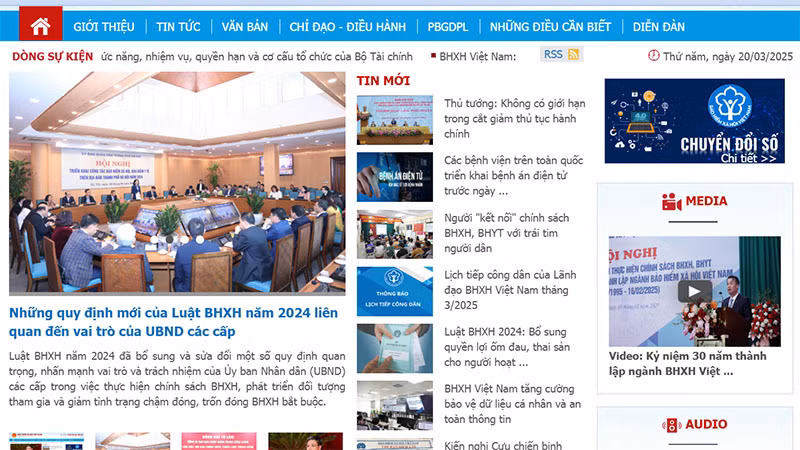Open the bệnh án điện tử thumbnail
Viewport: 800px width, 450px height.
394,177
